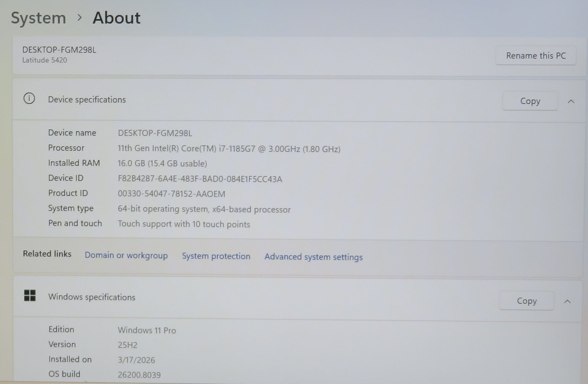Open the System protection link
The height and width of the screenshot is (384, 588).
216,256
